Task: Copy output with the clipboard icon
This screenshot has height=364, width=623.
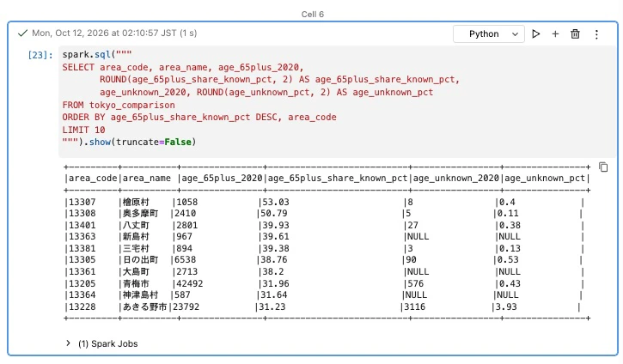Action: coord(603,167)
